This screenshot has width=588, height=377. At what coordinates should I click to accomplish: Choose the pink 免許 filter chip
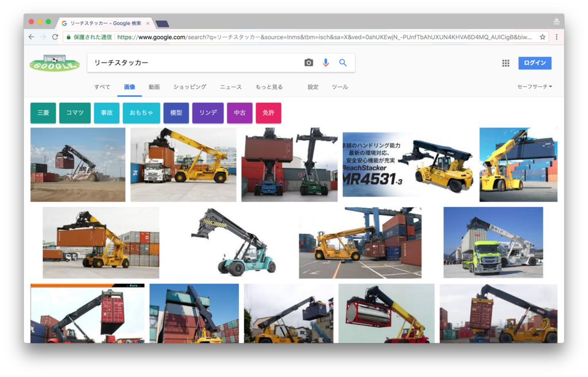tap(269, 113)
